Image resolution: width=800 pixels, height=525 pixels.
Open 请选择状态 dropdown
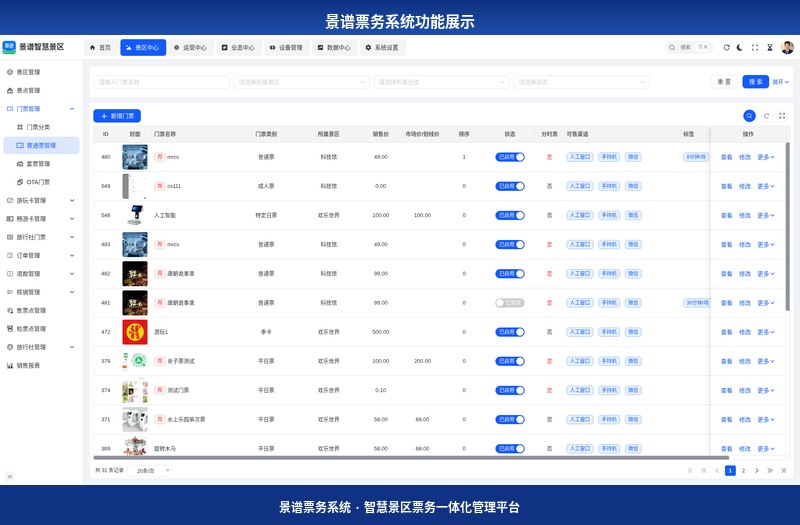point(581,82)
